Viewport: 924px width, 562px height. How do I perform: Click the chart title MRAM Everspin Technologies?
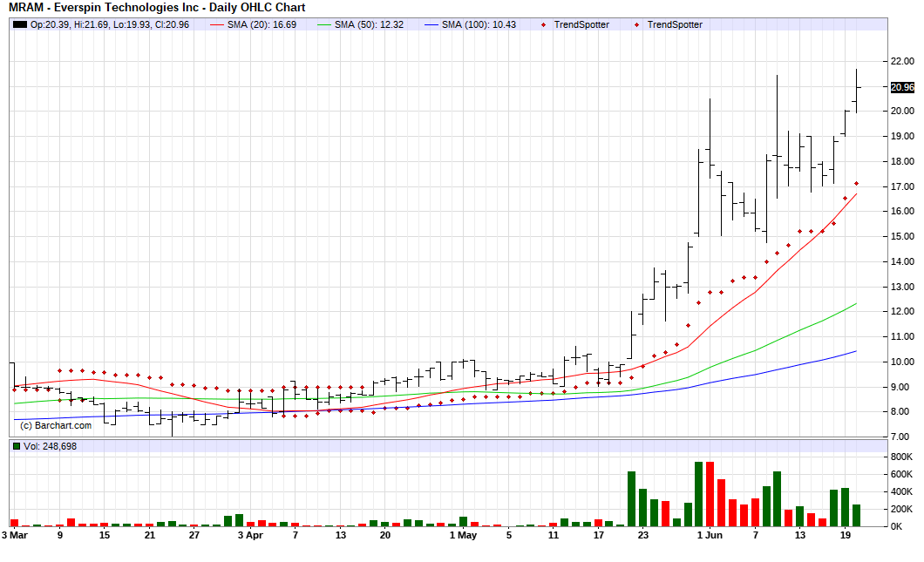pos(157,8)
